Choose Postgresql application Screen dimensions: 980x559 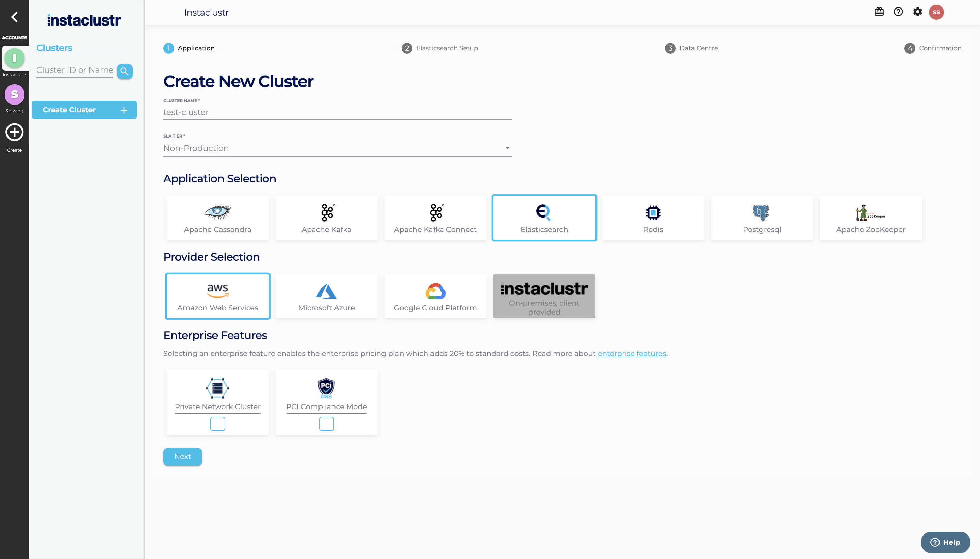pos(762,218)
